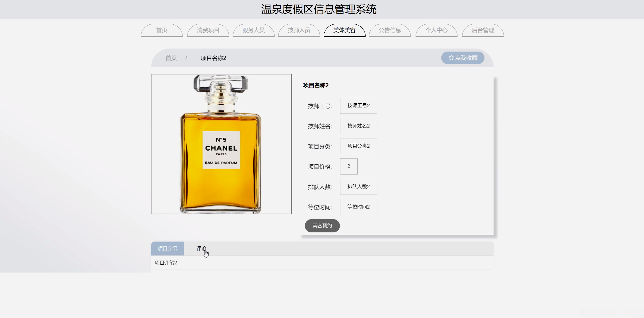Switch to the 评论 tab

pos(201,248)
